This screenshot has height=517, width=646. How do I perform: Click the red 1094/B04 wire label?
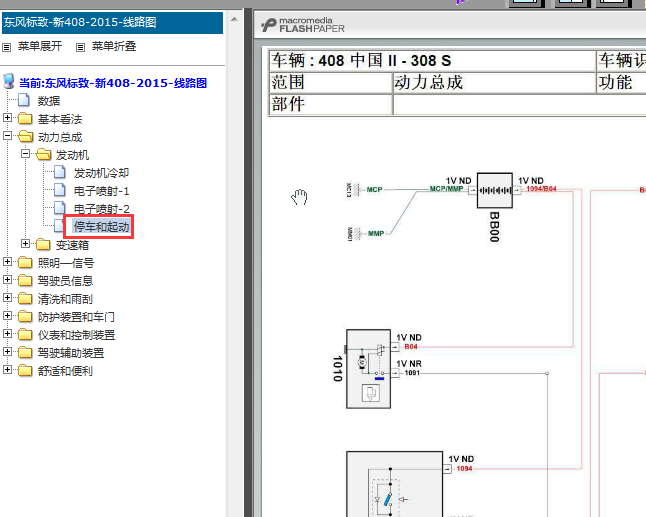pos(541,189)
